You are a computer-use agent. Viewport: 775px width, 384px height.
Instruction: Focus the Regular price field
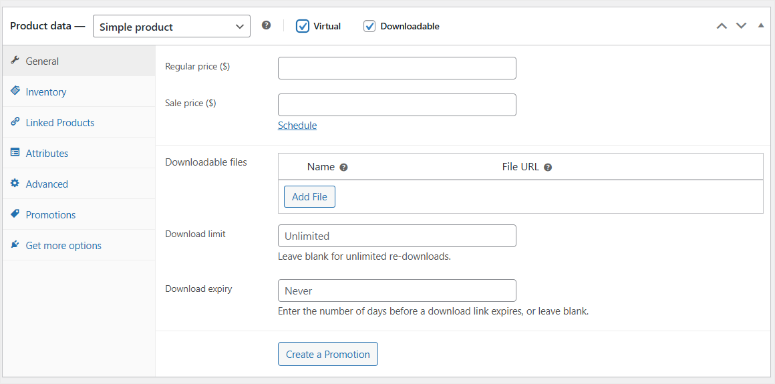397,68
